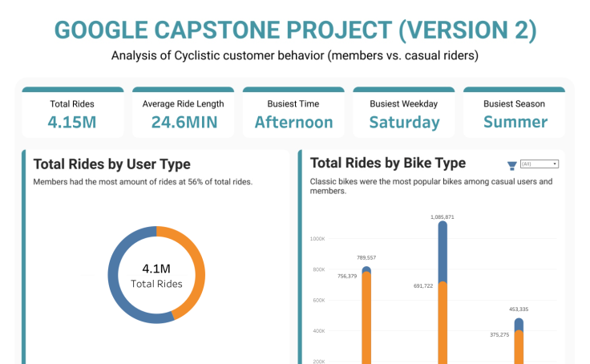This screenshot has height=364, width=590.
Task: Click the Total Rides by User Type heading
Action: tap(112, 164)
